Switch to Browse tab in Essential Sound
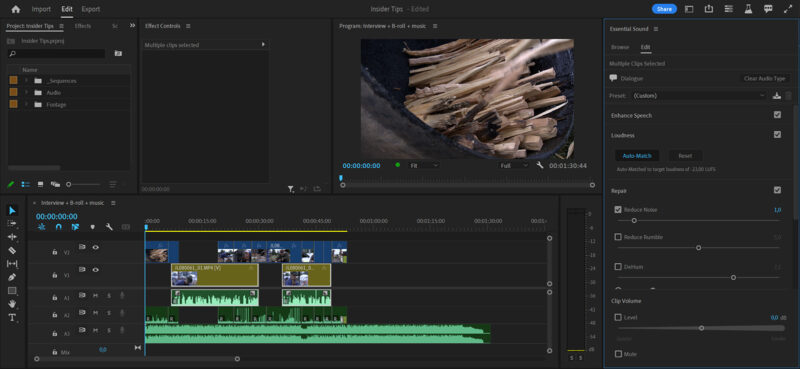The height and width of the screenshot is (369, 800). (620, 47)
